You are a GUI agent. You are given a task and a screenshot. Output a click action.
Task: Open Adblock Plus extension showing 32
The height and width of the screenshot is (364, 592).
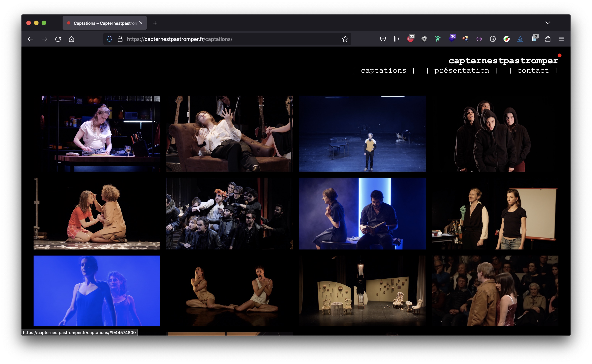pyautogui.click(x=411, y=38)
